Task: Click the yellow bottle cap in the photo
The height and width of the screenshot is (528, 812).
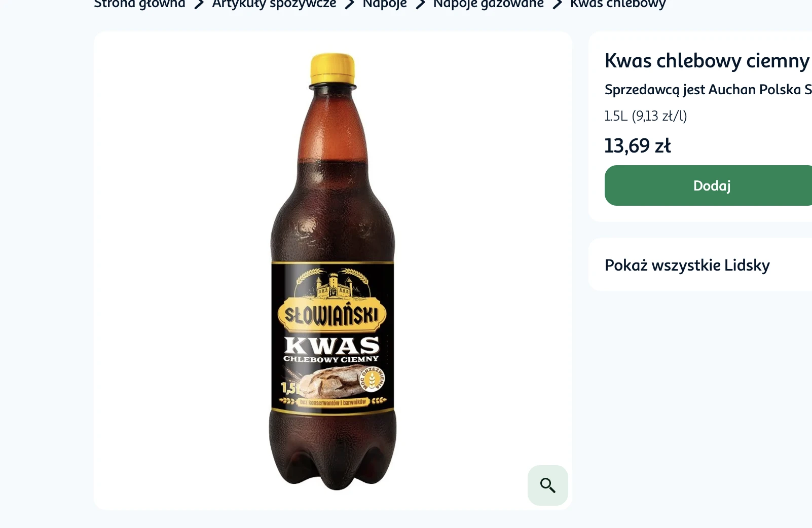Action: [x=333, y=68]
